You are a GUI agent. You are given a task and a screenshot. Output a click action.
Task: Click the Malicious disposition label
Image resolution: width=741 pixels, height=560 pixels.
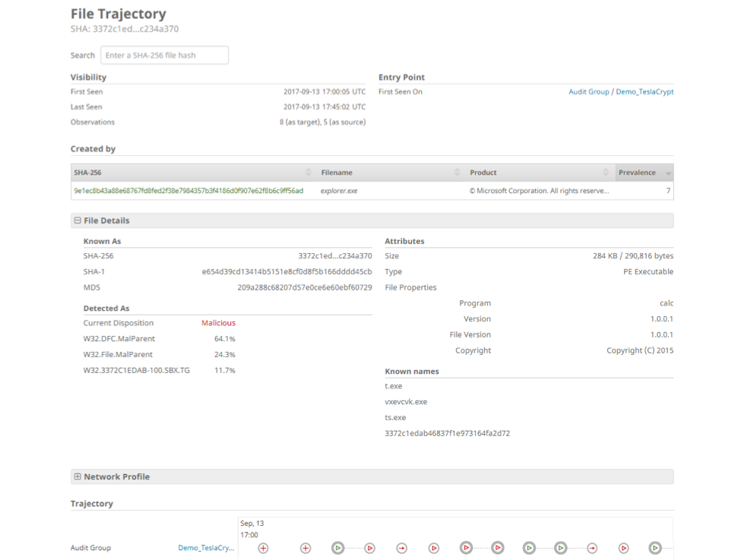click(218, 323)
